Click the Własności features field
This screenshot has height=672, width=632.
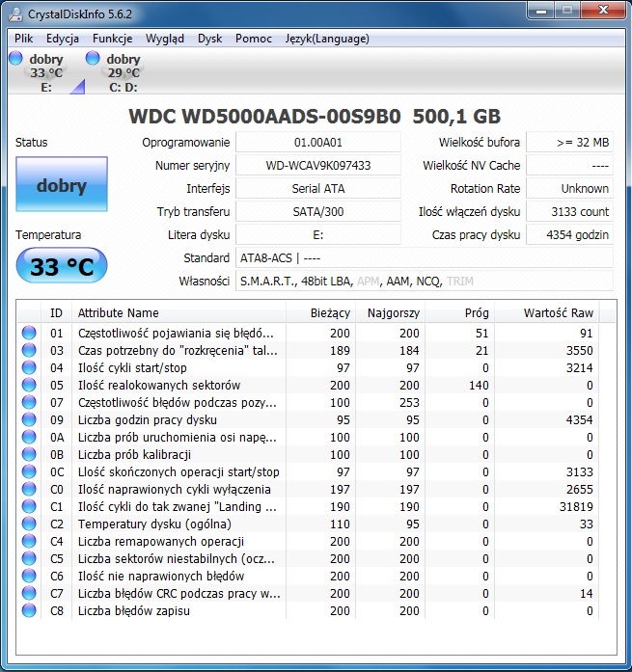(x=424, y=282)
